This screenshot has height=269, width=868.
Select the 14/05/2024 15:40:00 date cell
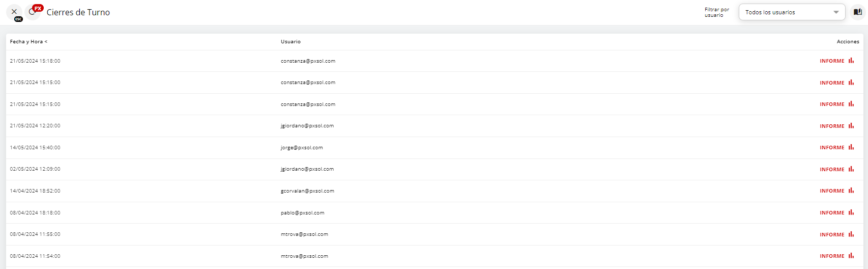35,148
